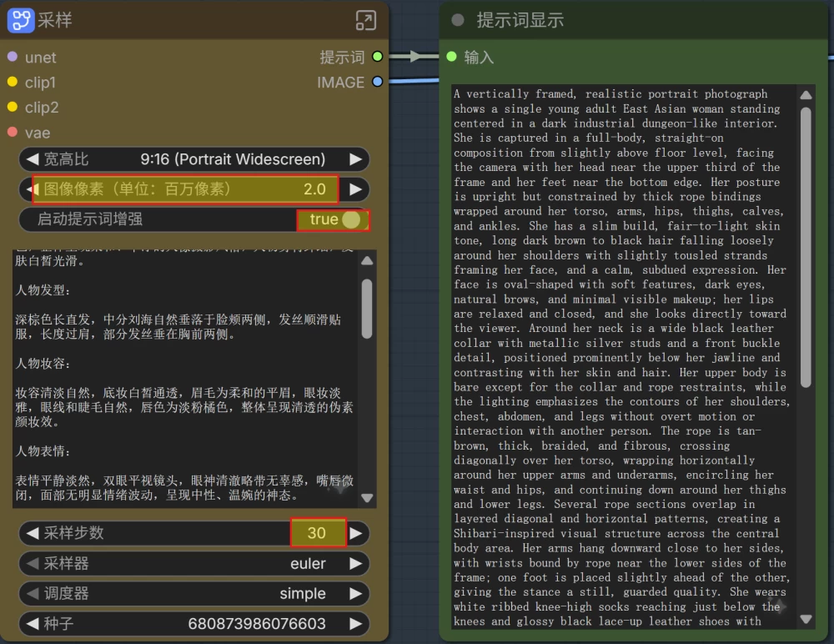Click the 提示词显示 node title

click(x=520, y=20)
